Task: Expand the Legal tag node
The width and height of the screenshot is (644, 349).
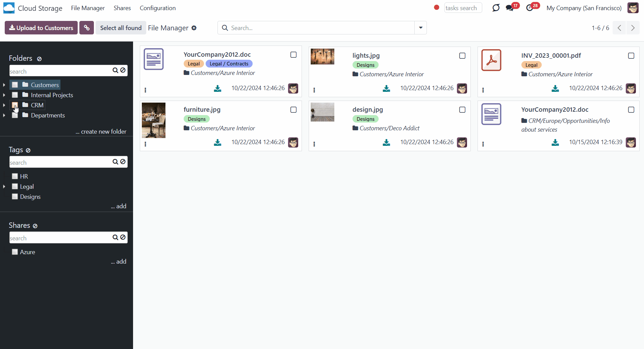Action: pyautogui.click(x=4, y=187)
